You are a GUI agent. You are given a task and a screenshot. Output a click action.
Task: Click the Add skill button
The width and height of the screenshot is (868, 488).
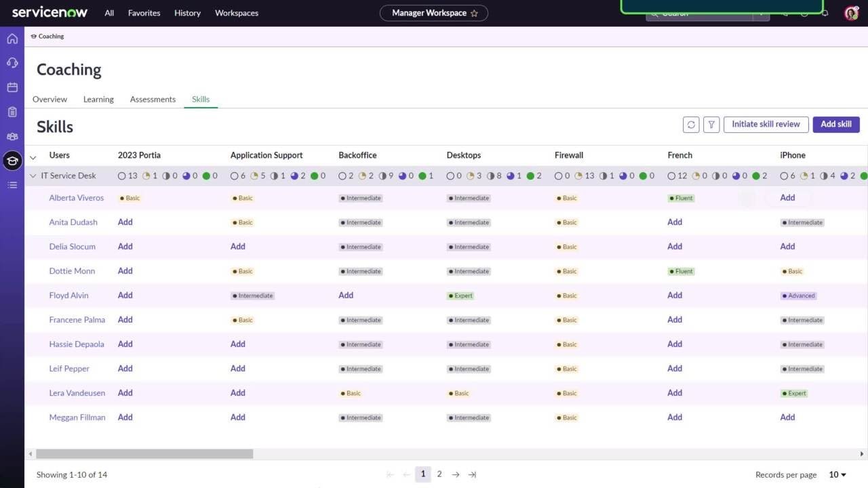[836, 124]
